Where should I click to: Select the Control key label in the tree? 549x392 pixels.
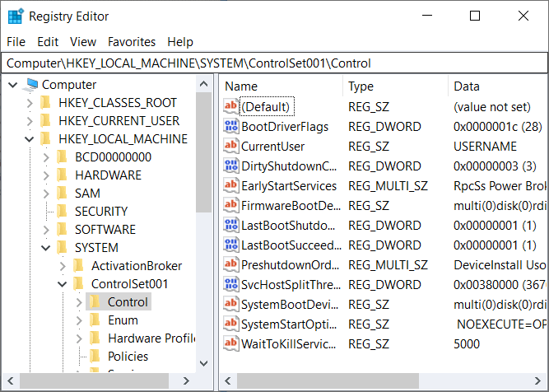tap(128, 302)
